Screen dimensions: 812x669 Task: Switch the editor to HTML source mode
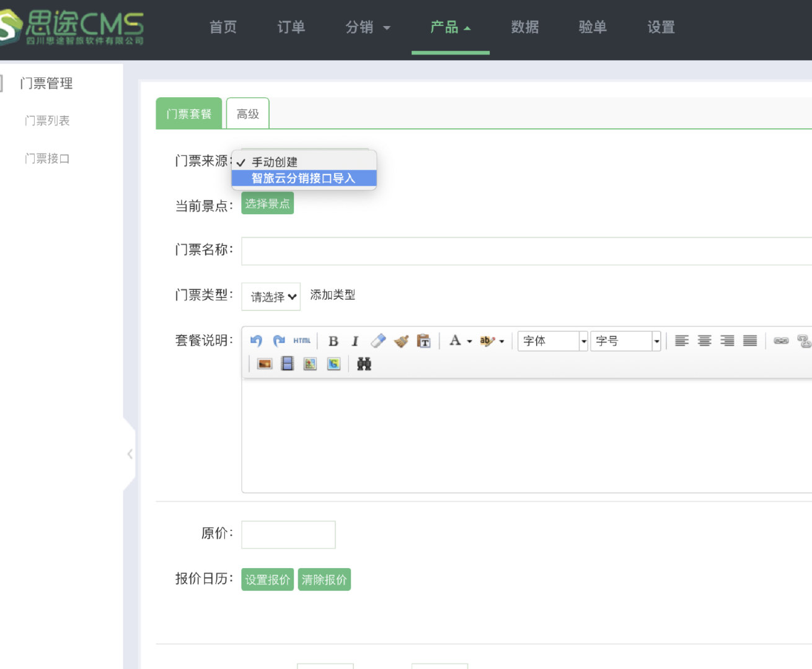[302, 341]
